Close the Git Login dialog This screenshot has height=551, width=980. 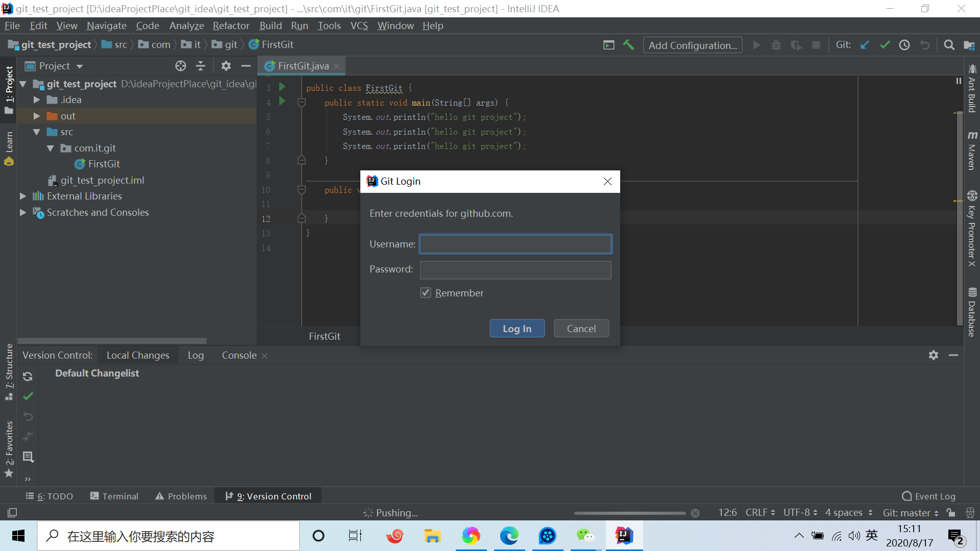[x=607, y=181]
